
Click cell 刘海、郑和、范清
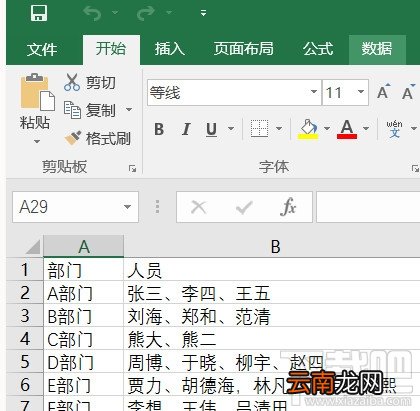(x=272, y=316)
